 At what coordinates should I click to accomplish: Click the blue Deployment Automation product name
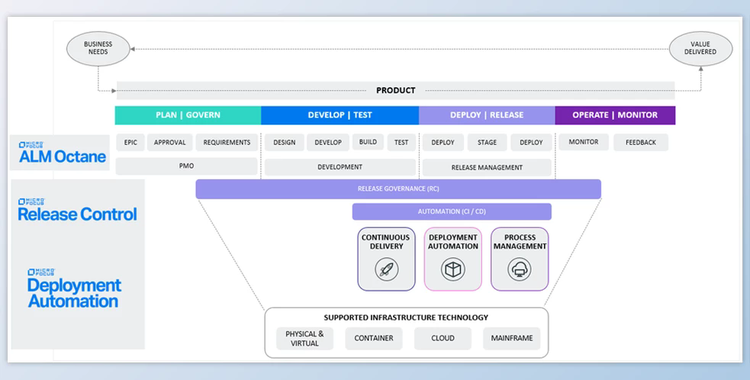74,293
